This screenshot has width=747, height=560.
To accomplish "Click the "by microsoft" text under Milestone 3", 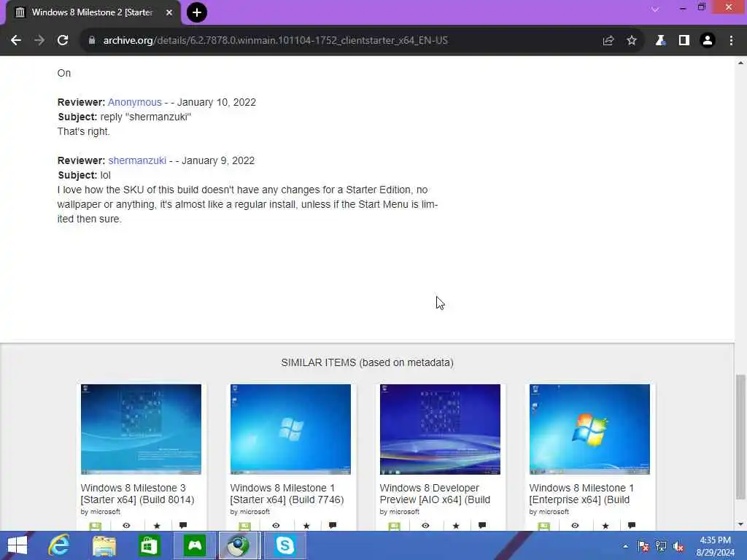I will 101,512.
